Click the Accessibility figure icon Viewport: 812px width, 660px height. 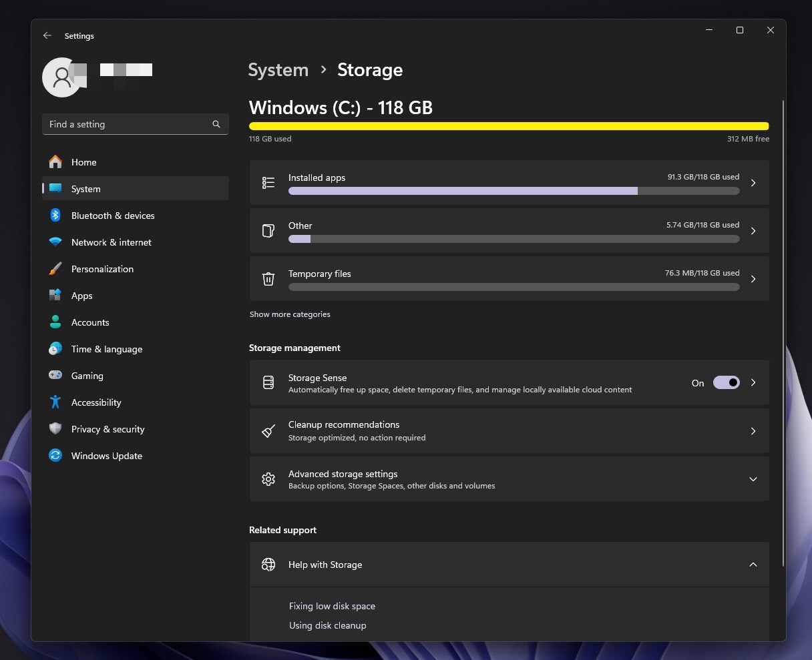(x=55, y=402)
